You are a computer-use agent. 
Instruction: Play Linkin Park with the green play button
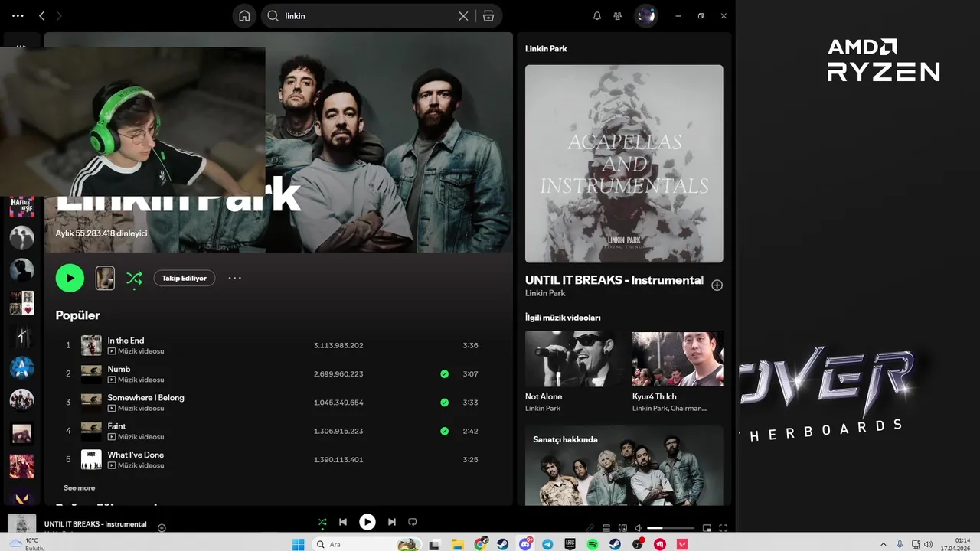click(x=70, y=278)
